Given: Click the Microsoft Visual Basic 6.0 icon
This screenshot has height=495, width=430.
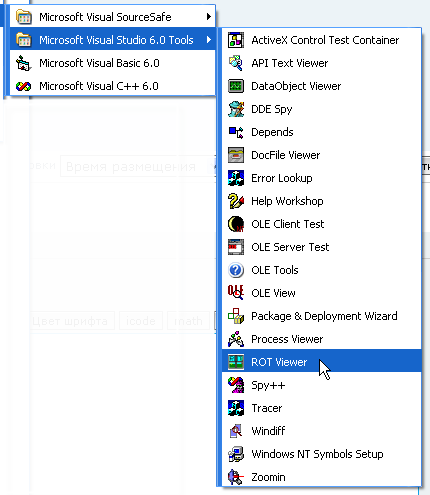Looking at the screenshot, I should click(24, 63).
